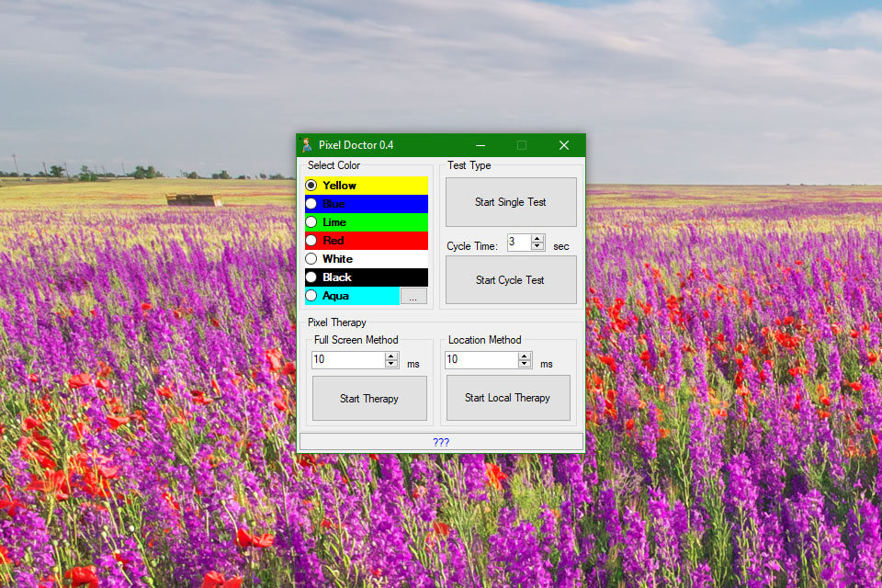Close the Pixel Doctor window
Viewport: 882px width, 588px height.
pyautogui.click(x=564, y=145)
